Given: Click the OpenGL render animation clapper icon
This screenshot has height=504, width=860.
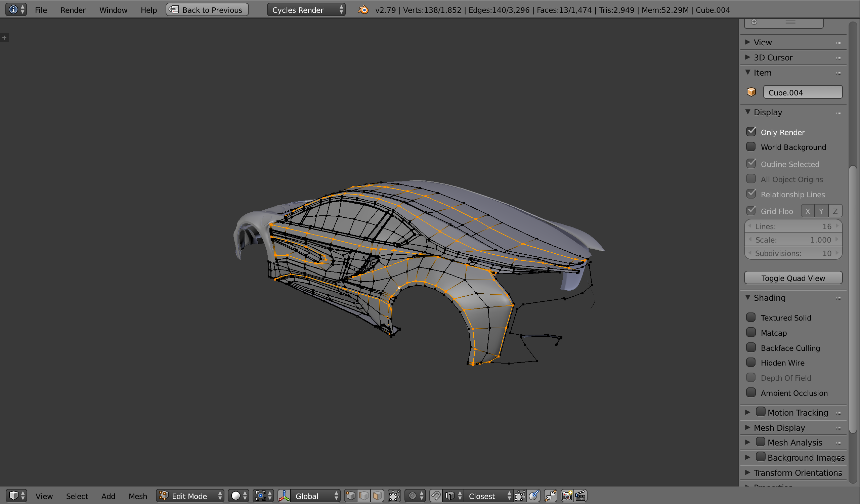Looking at the screenshot, I should 580,496.
